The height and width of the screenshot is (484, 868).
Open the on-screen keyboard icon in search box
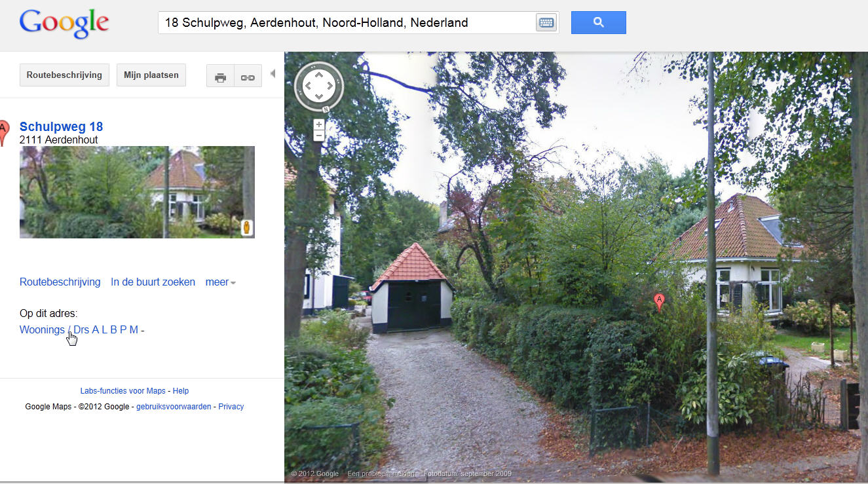click(x=546, y=23)
